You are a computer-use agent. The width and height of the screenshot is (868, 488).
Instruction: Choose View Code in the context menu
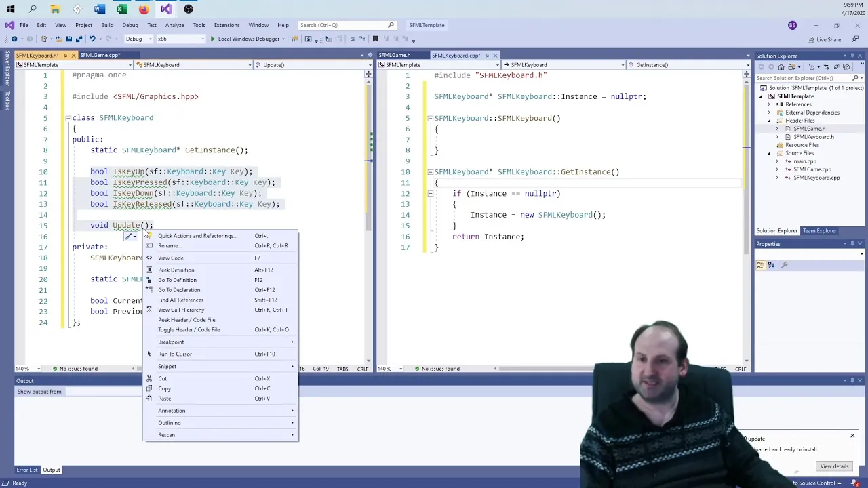[x=220, y=258]
